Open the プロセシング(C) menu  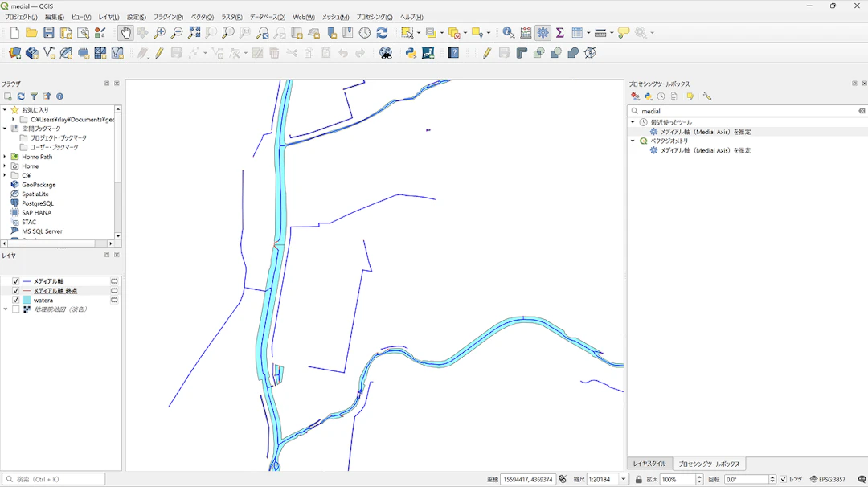(375, 17)
